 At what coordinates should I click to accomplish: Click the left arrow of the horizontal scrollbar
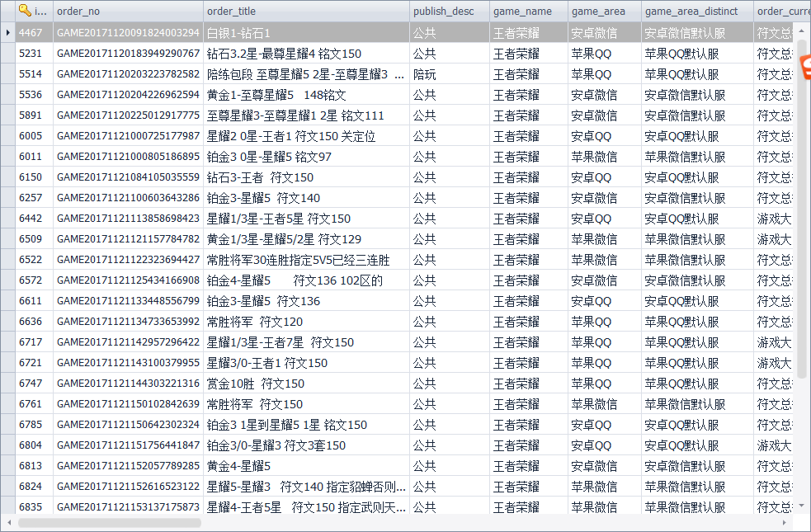[x=9, y=523]
